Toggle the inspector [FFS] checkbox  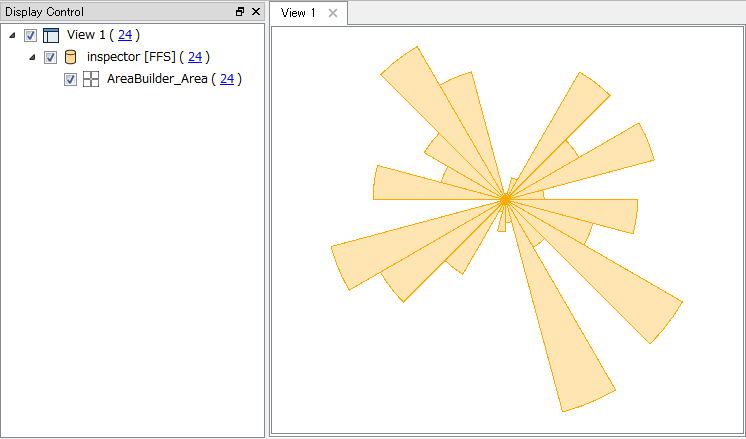(50, 57)
